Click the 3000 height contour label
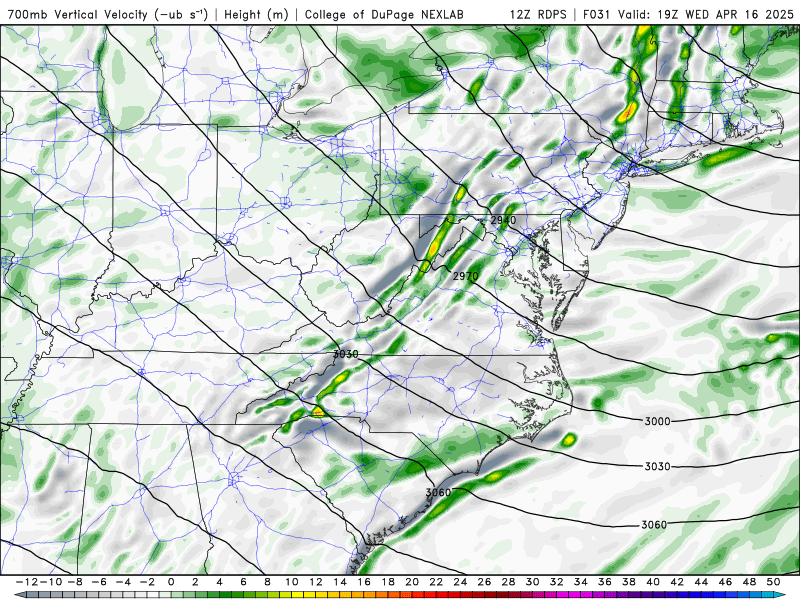Image resolution: width=800 pixels, height=600 pixels. click(x=657, y=421)
